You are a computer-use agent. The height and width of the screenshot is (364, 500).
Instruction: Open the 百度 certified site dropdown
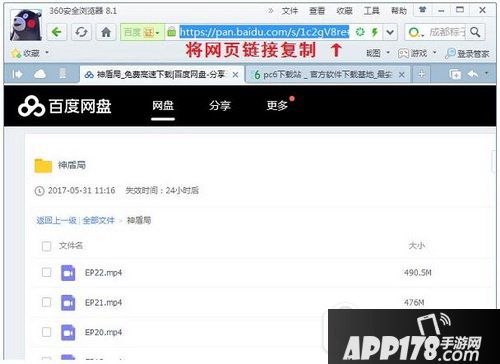[142, 32]
